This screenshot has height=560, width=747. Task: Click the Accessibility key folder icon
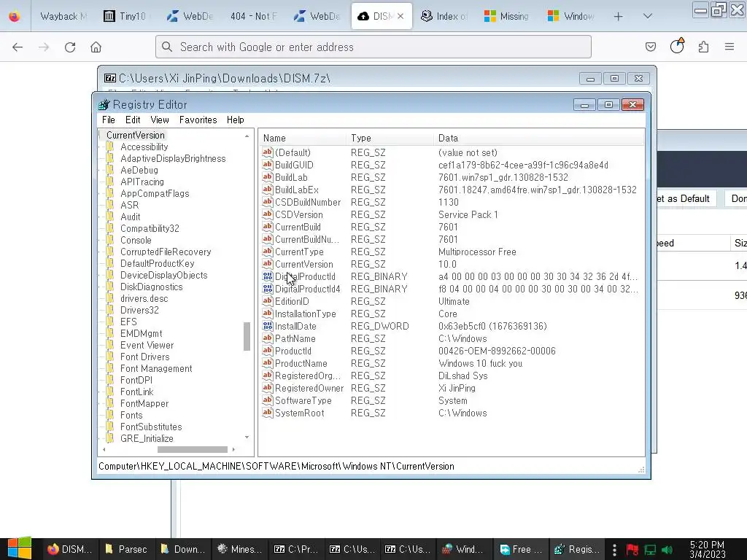[x=110, y=147]
